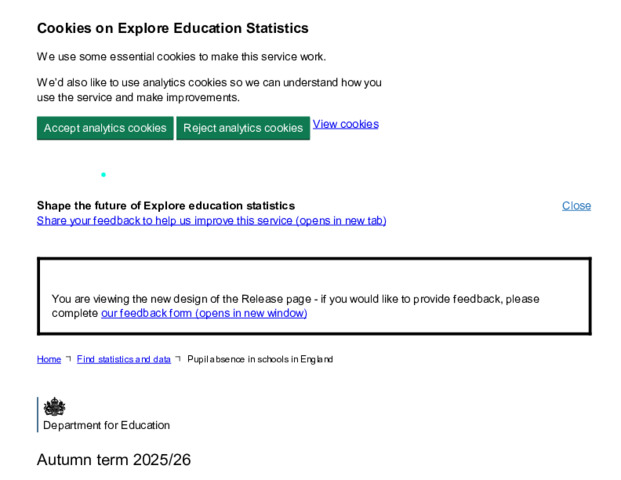
Task: Click the breadcrumb separator after Find statistics and data
Action: pos(178,359)
